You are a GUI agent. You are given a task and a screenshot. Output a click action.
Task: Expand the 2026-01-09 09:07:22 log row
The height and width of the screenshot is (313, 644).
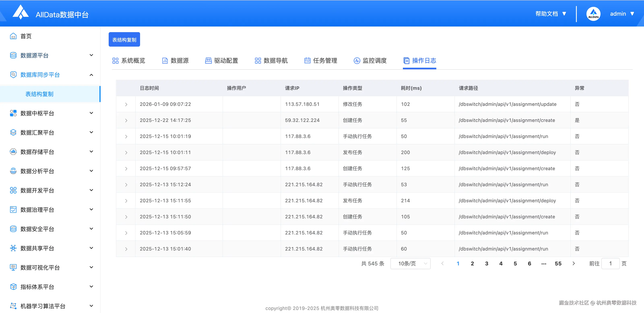coord(126,104)
